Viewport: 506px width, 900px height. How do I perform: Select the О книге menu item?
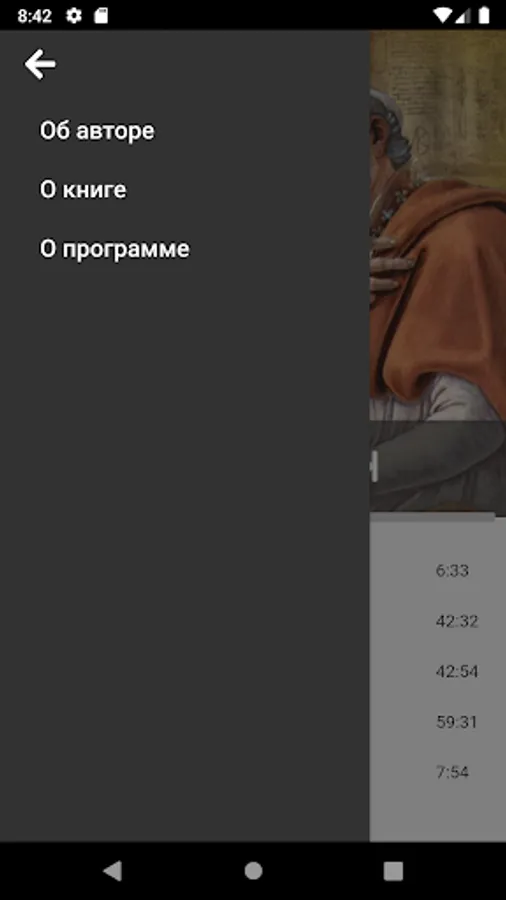[x=83, y=190]
